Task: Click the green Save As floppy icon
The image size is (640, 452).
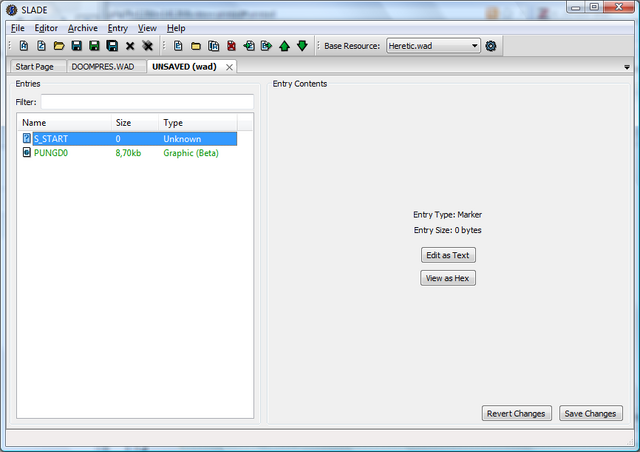Action: (x=94, y=46)
